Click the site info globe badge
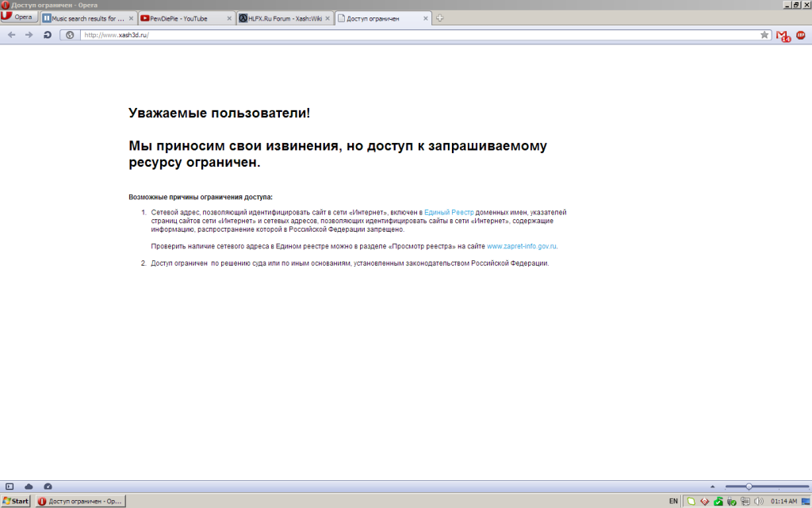This screenshot has width=812, height=508. point(70,35)
